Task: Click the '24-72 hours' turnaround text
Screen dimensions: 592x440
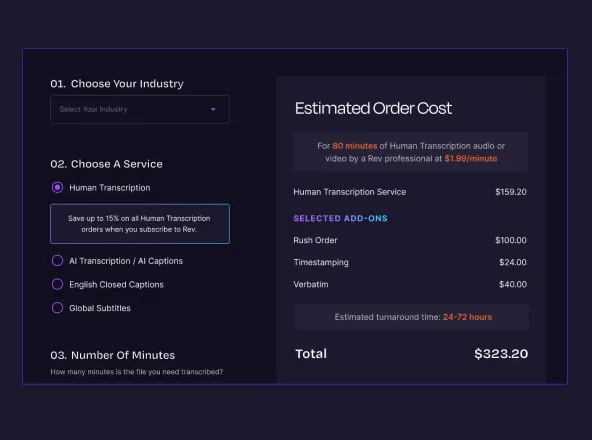Action: click(467, 317)
